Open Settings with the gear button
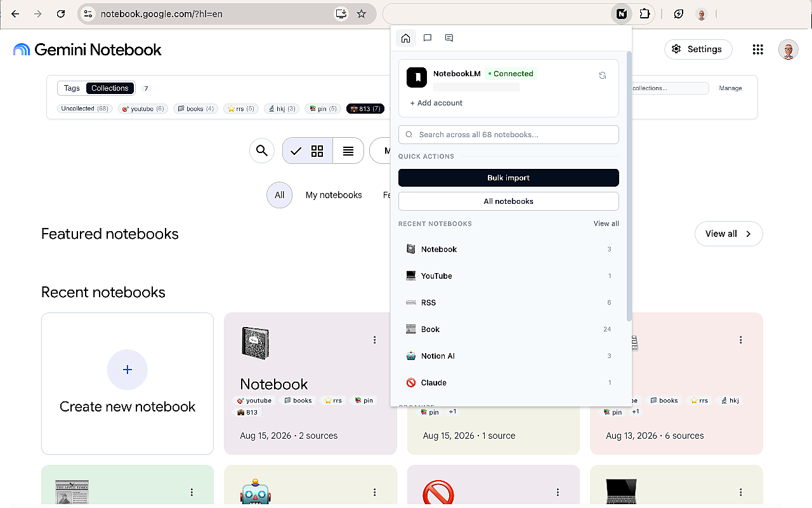Screen dimensions: 812x508 click(x=698, y=49)
